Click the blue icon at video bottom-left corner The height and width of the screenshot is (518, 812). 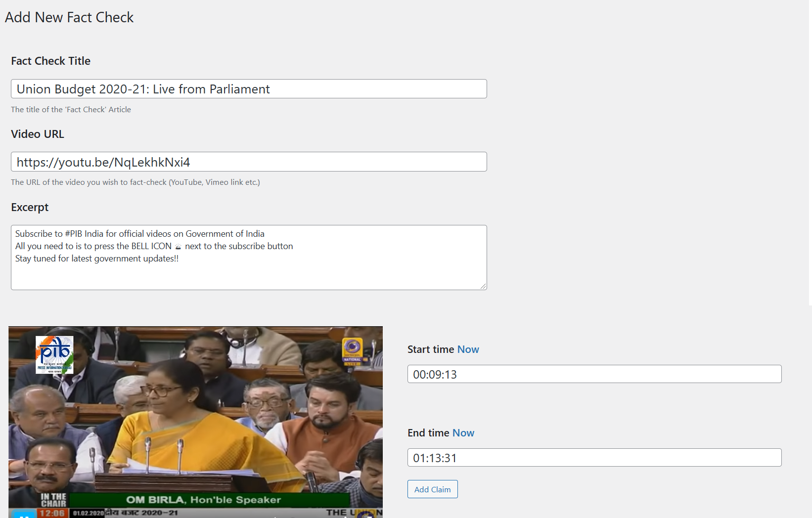[24, 514]
